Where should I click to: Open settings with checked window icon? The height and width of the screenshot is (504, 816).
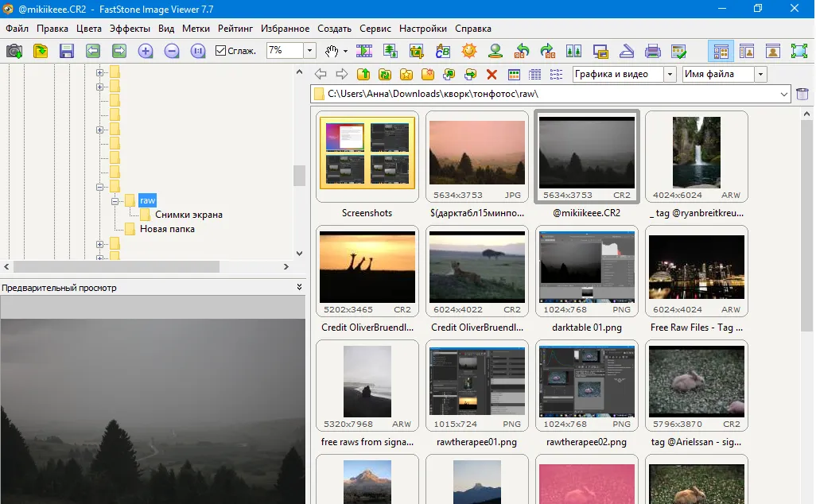pos(678,51)
